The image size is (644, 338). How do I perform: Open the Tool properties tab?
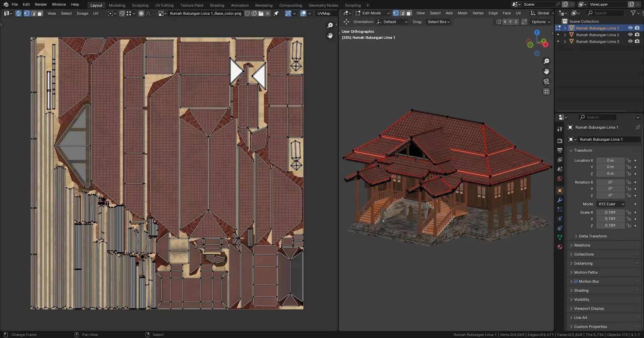(x=559, y=129)
